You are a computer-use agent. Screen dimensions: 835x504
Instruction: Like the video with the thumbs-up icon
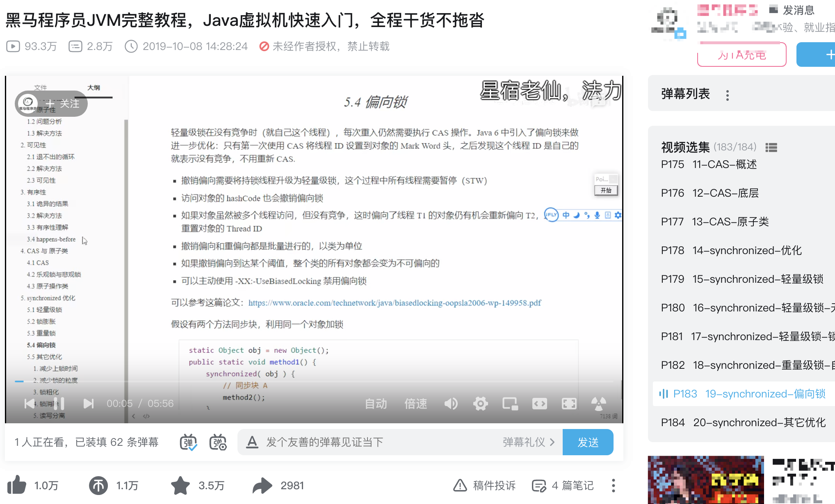point(18,486)
